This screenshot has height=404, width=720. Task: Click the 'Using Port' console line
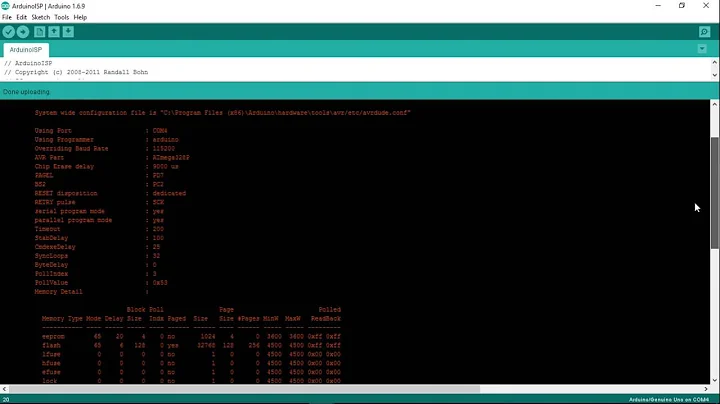(101, 130)
